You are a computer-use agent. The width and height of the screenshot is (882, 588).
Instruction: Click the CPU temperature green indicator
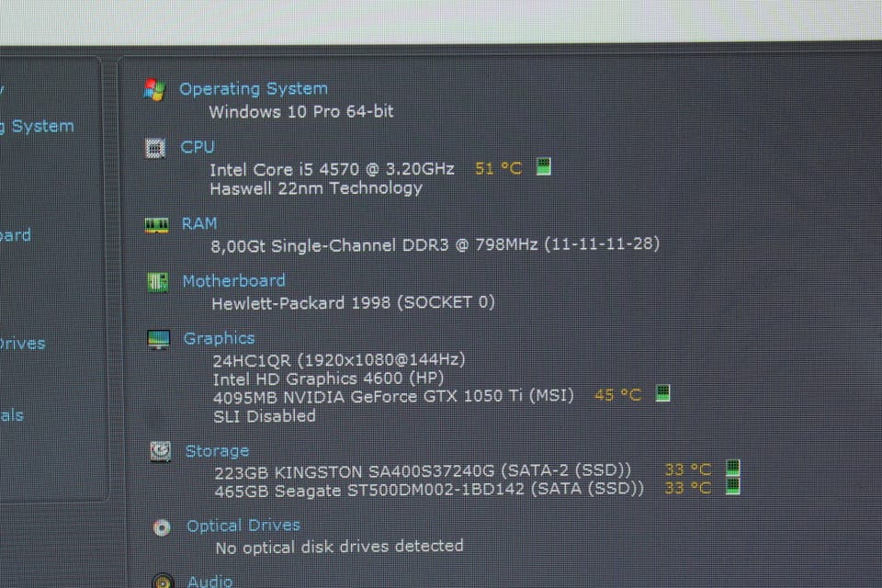pos(543,166)
